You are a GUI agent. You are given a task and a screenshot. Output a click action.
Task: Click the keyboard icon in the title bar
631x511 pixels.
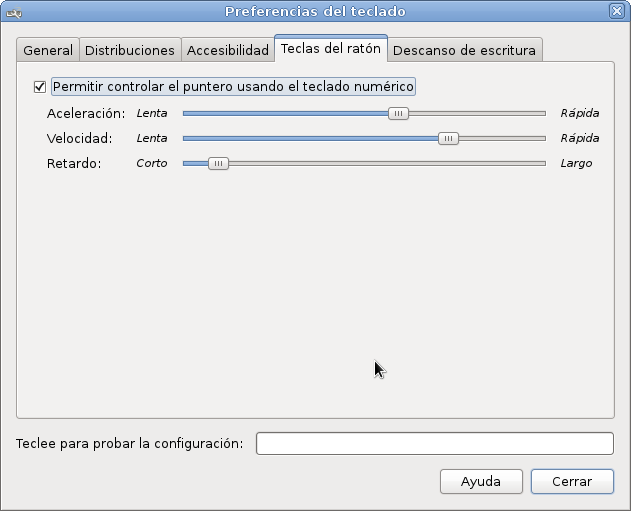pos(14,13)
